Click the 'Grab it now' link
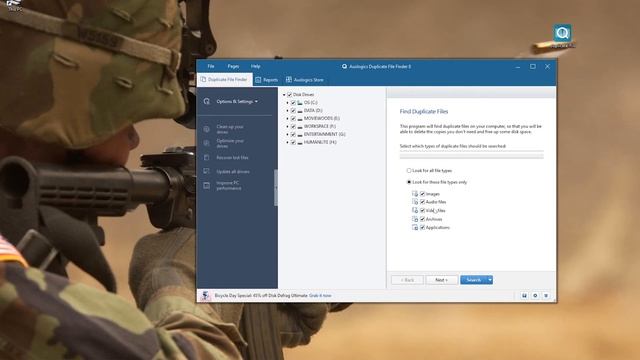 [x=320, y=296]
